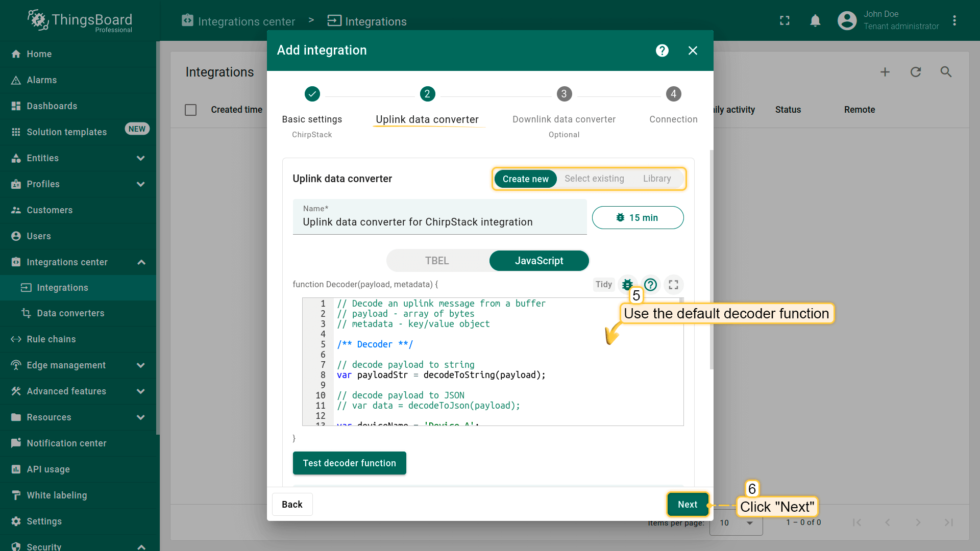This screenshot has height=551, width=980.
Task: Toggle fullscreen mode in top bar
Action: [785, 20]
